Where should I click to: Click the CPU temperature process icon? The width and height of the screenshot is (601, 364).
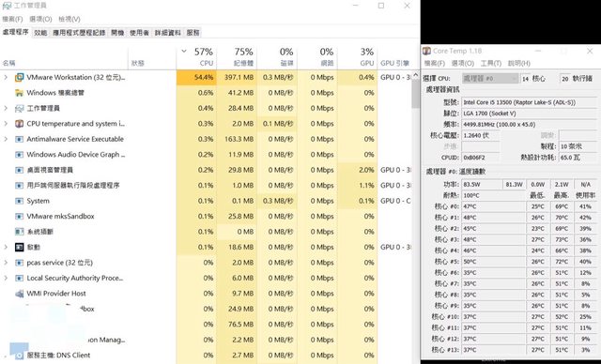pyautogui.click(x=19, y=124)
